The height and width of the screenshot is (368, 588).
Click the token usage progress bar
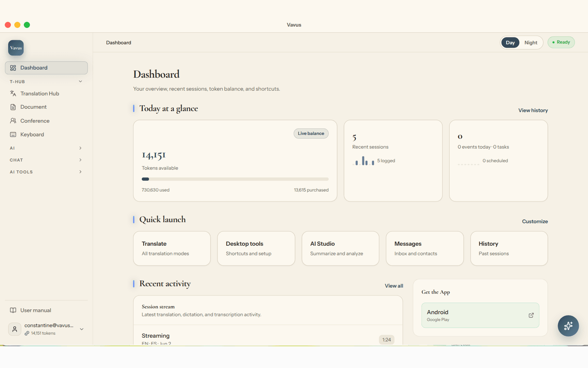click(235, 179)
